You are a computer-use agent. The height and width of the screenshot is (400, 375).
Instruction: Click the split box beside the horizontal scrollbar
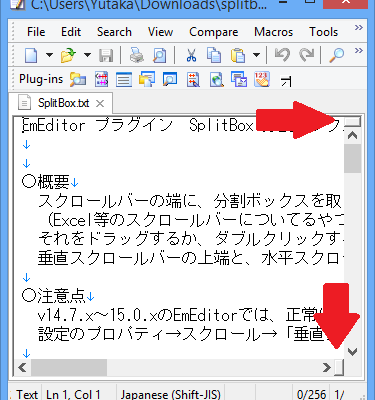click(339, 368)
